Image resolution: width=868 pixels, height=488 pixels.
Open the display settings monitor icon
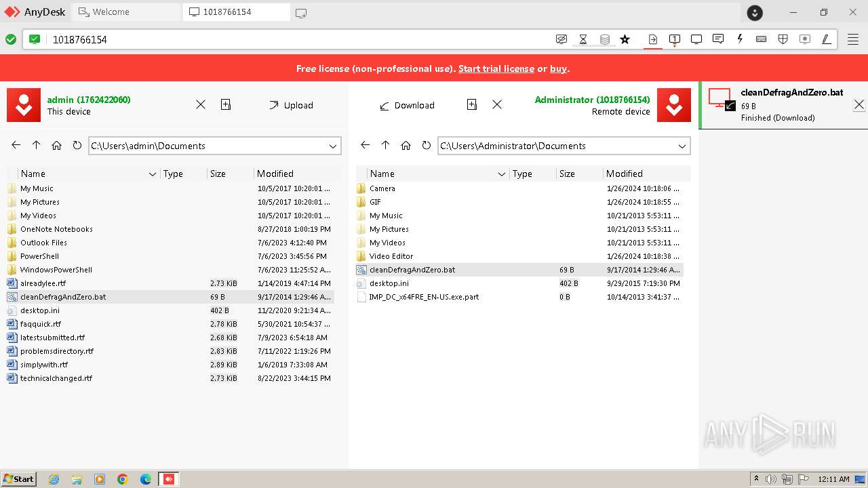[x=696, y=39]
